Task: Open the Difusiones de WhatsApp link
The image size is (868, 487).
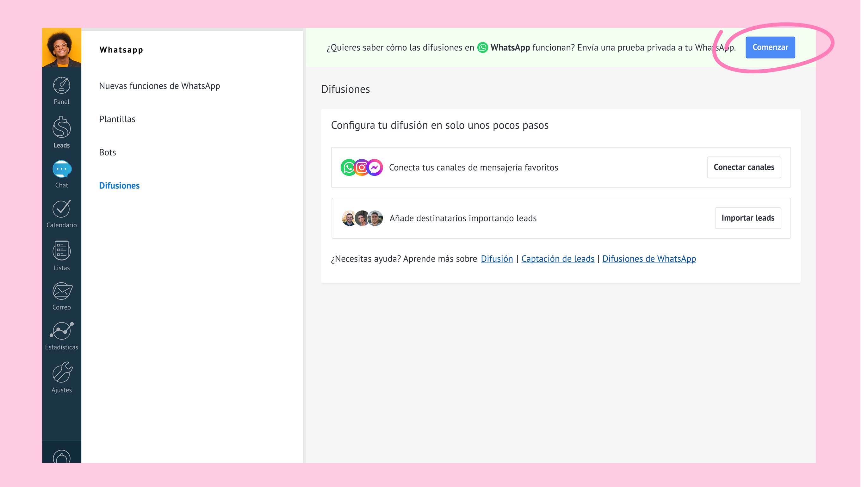Action: tap(649, 259)
